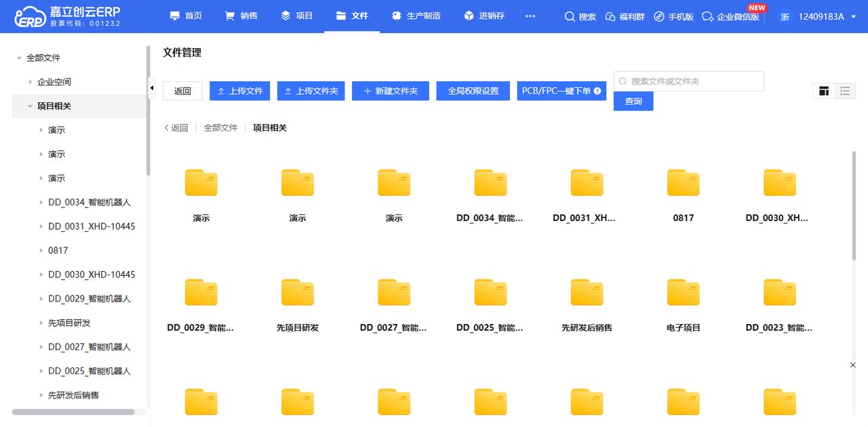Create a folder with 新建文件夹
868x427 pixels.
coord(391,91)
